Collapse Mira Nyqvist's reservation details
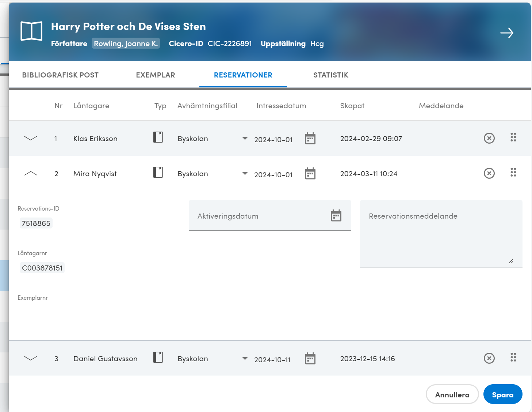Image resolution: width=532 pixels, height=412 pixels. click(31, 173)
